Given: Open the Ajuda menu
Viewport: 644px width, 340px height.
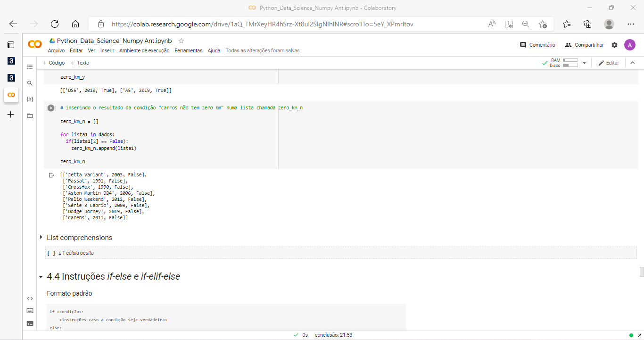Looking at the screenshot, I should pos(214,50).
